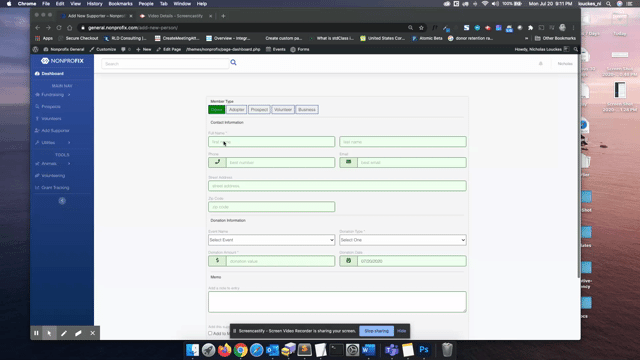Viewport: 640px width, 360px height.
Task: Click the dollar icon beside donation amount
Action: pyautogui.click(x=217, y=261)
